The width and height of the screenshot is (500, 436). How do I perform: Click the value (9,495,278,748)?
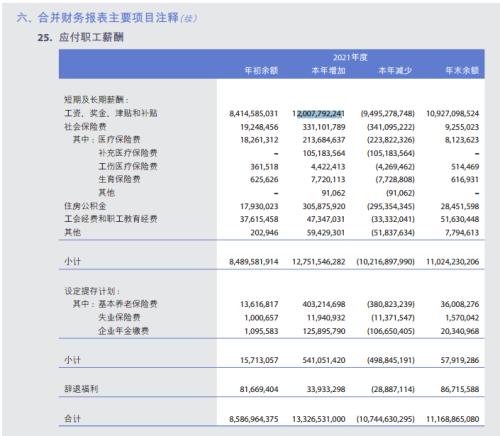coord(387,114)
